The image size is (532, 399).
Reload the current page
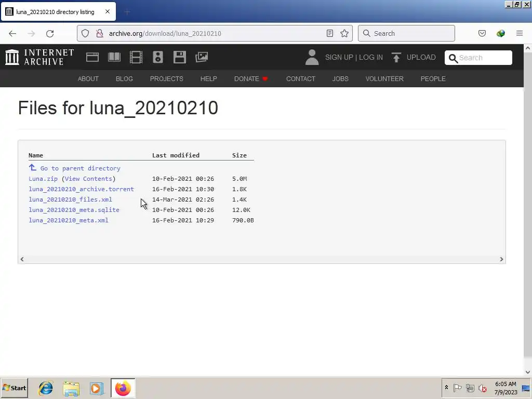tap(50, 33)
